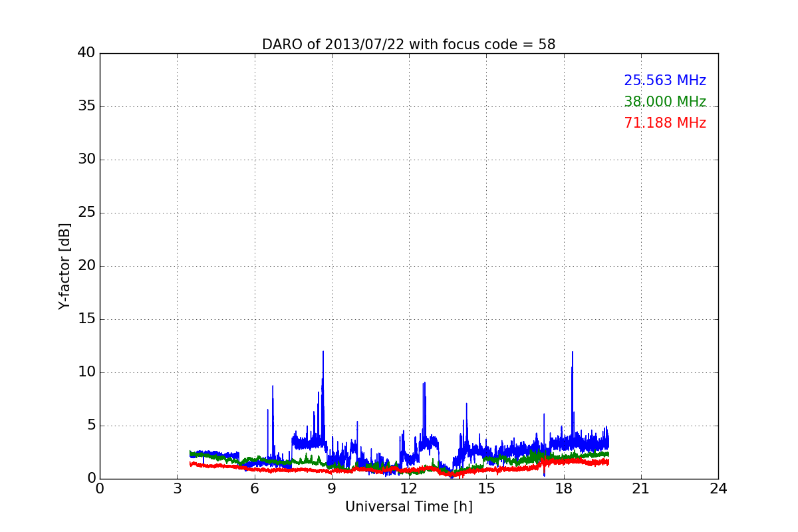Select the blue '25.563 MHz' legend label
This screenshot has height=532, width=798.
(x=665, y=80)
